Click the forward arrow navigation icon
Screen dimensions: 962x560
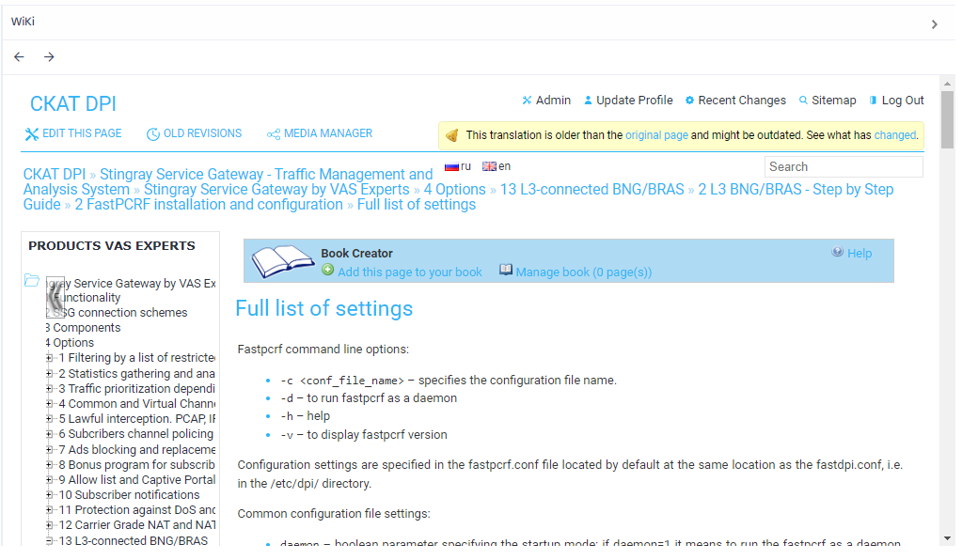pyautogui.click(x=49, y=57)
